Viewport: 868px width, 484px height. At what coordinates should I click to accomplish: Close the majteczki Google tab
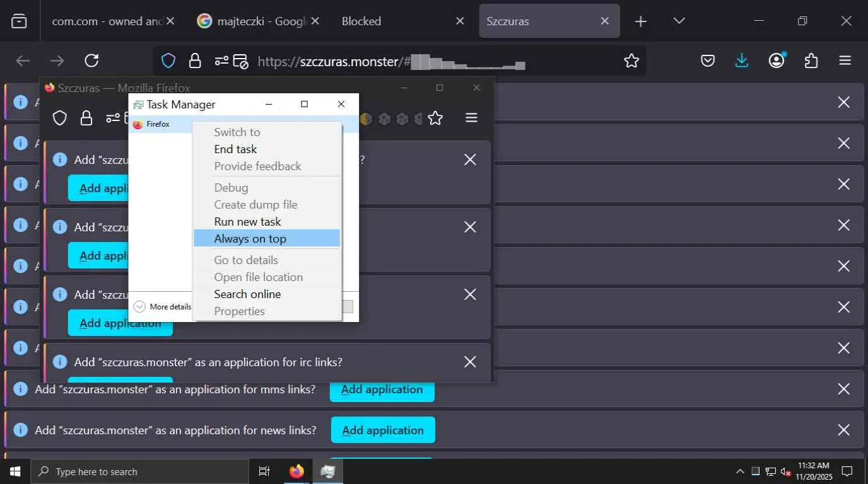click(315, 21)
